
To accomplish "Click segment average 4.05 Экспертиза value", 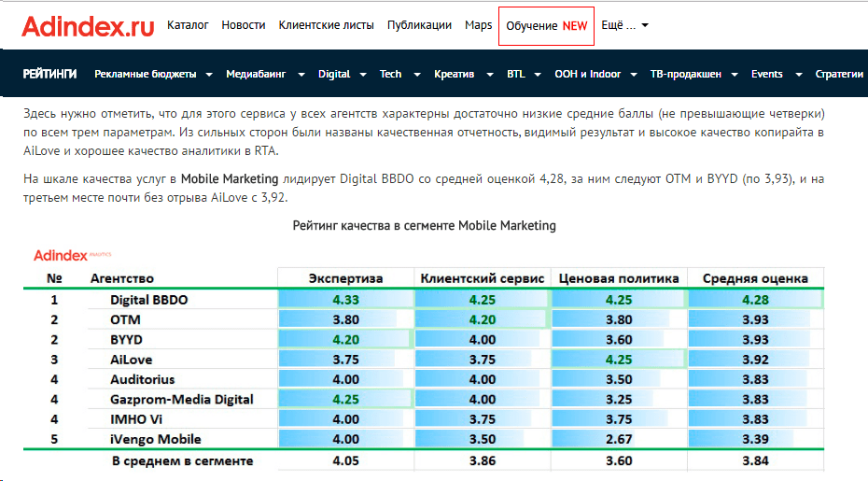I will tap(346, 461).
